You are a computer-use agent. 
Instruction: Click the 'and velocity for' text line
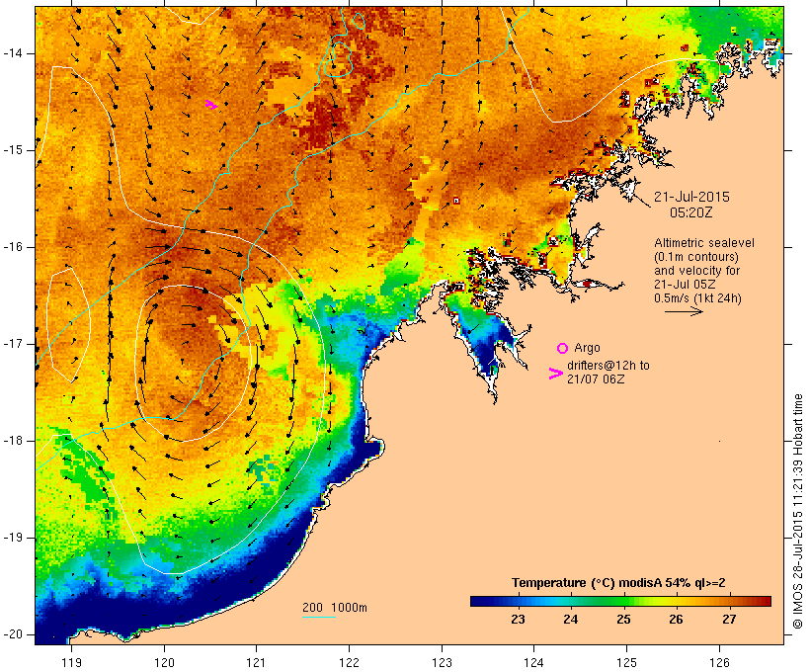(697, 271)
